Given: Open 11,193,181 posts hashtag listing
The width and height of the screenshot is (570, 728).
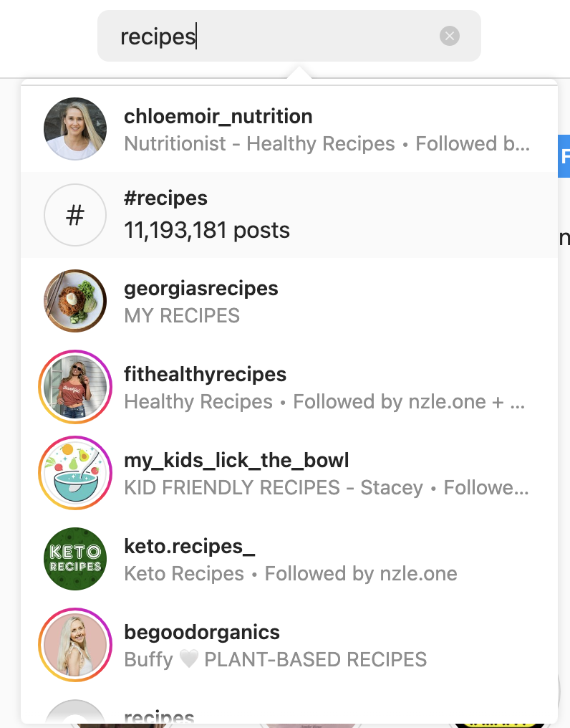Looking at the screenshot, I should 207,231.
